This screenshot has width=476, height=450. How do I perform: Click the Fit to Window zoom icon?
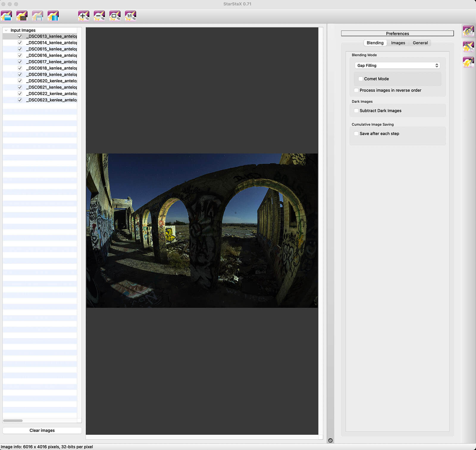click(x=115, y=16)
